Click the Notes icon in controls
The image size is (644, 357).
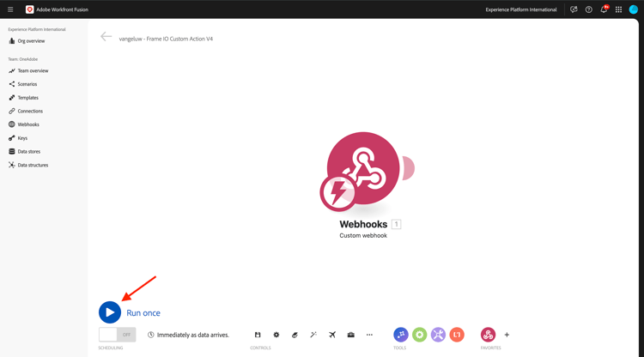pos(295,335)
